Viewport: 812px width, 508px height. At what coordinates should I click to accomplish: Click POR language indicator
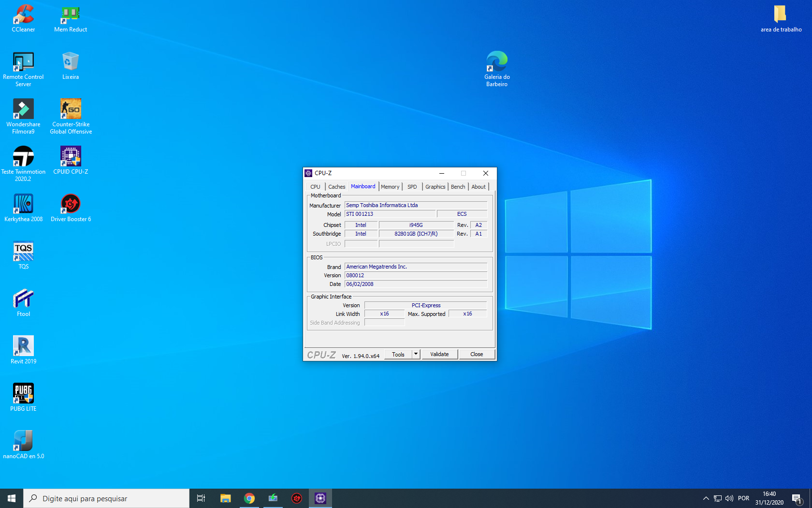click(x=744, y=498)
